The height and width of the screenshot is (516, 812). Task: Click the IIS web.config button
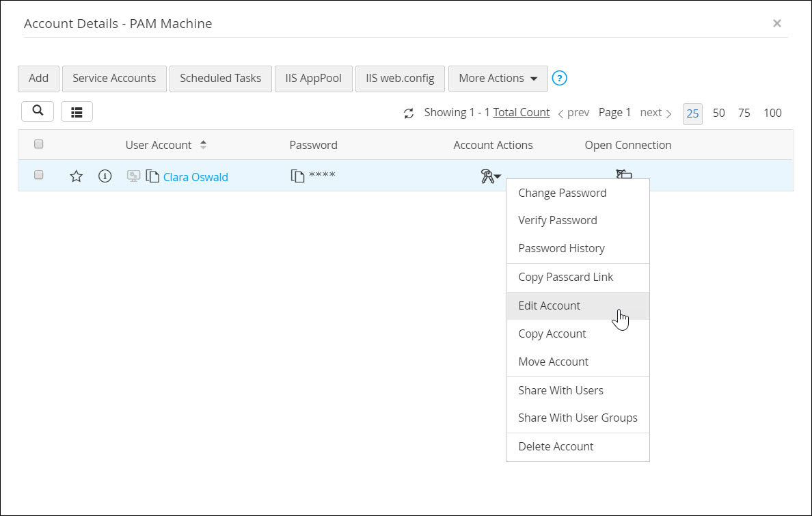(400, 78)
